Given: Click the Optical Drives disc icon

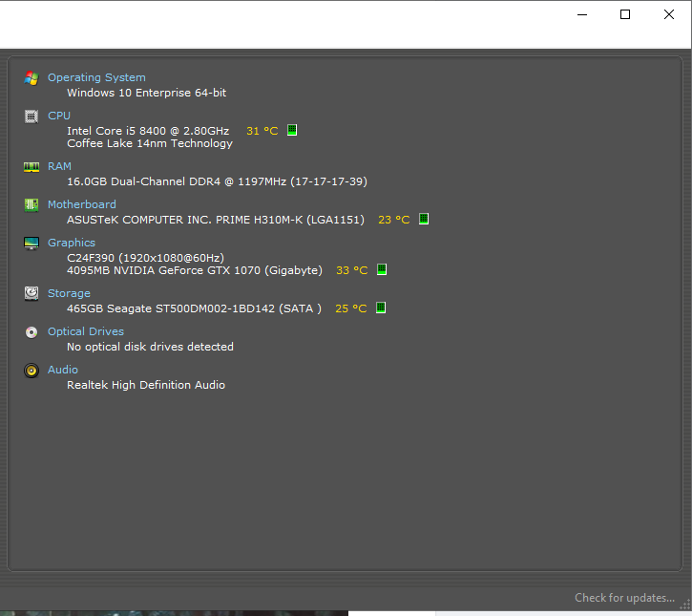Looking at the screenshot, I should (31, 332).
